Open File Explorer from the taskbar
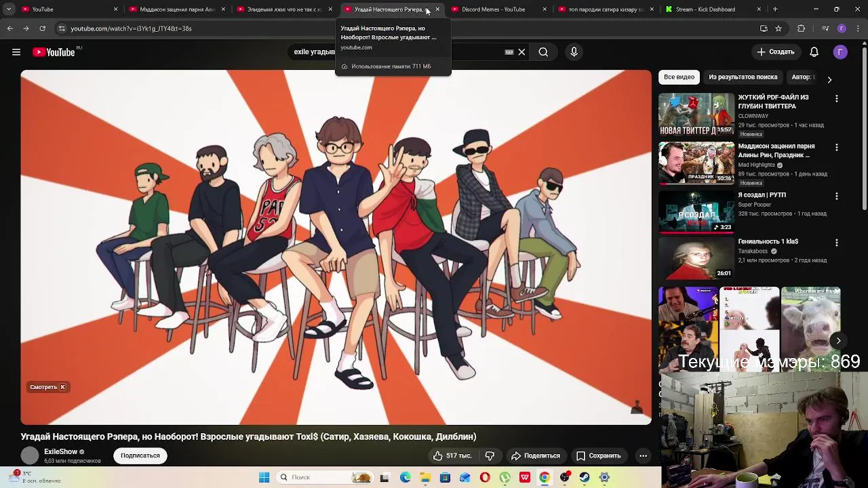The image size is (868, 488). (x=425, y=477)
